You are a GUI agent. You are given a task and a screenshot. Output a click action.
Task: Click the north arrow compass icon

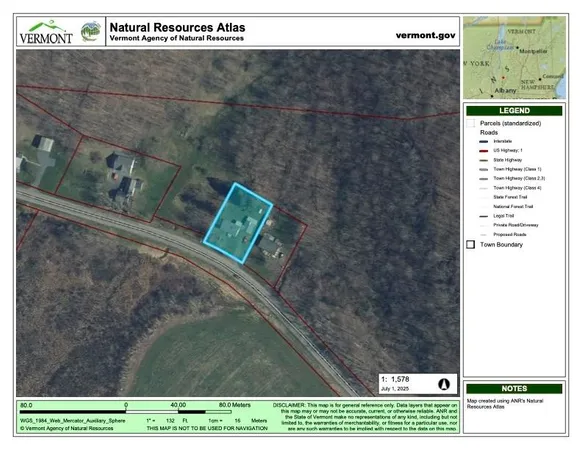(444, 384)
